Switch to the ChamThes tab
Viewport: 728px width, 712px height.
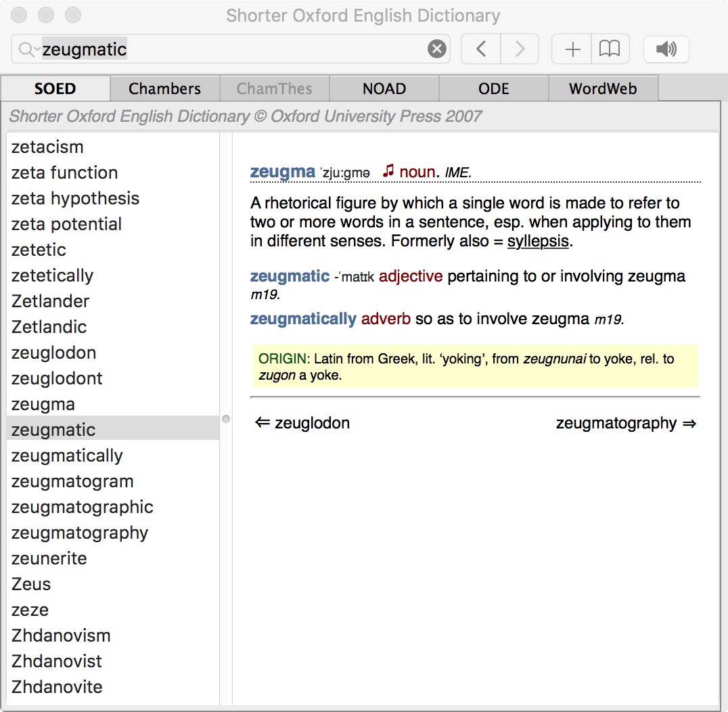[275, 88]
